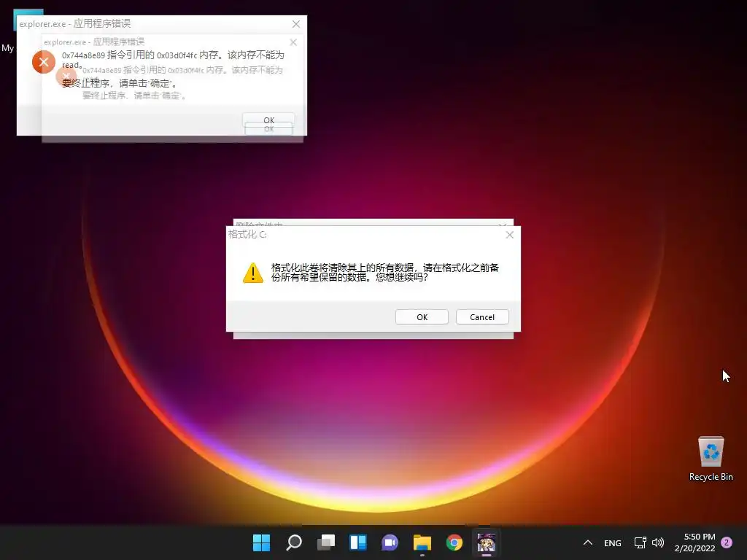The width and height of the screenshot is (747, 560).
Task: Open the clock and date 5:50 PM
Action: (x=695, y=542)
